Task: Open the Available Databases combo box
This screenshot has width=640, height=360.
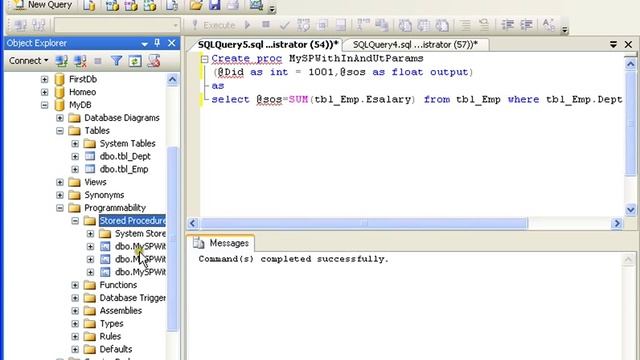Action: coord(117,25)
